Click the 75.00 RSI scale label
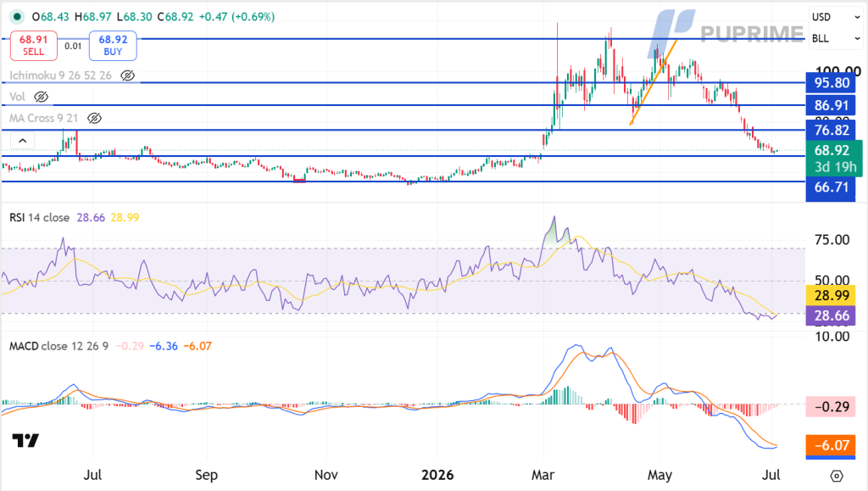The width and height of the screenshot is (868, 491). coord(832,240)
